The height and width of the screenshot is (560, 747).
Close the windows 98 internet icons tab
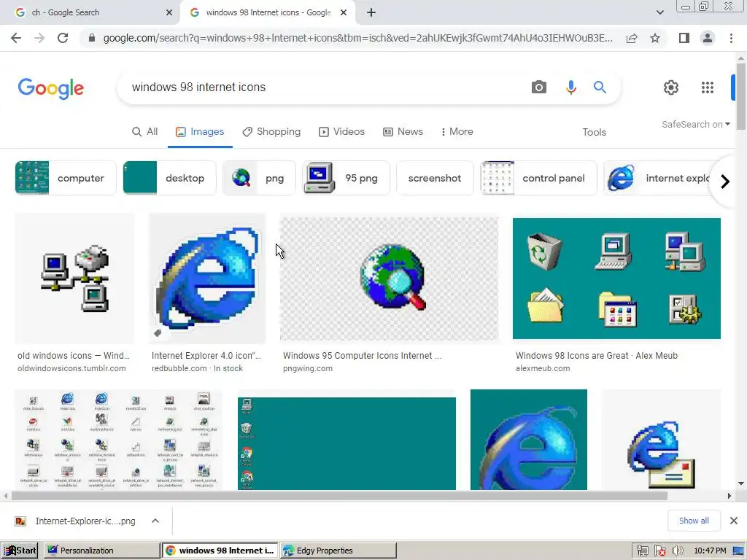pyautogui.click(x=344, y=12)
